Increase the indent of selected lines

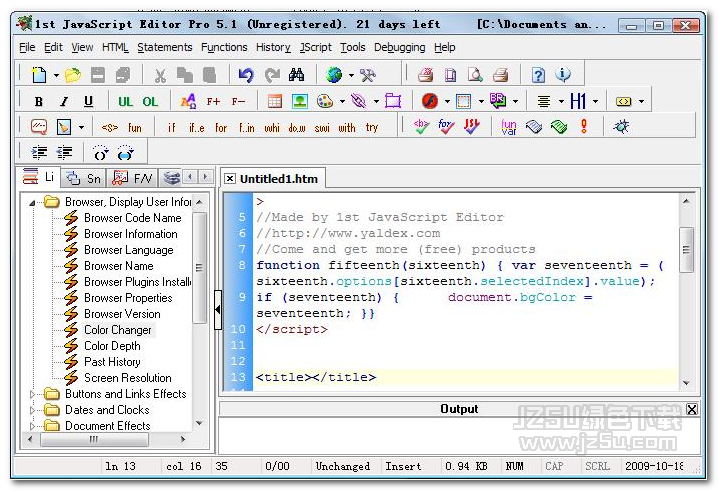39,153
